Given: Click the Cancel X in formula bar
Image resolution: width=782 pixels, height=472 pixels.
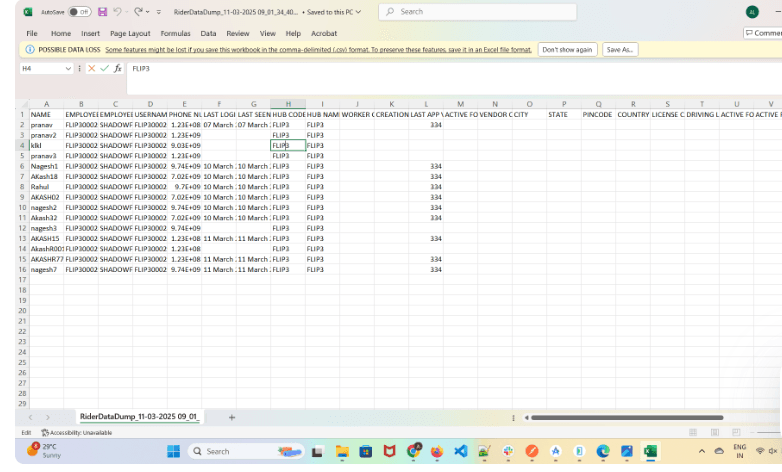Looking at the screenshot, I should 91,68.
